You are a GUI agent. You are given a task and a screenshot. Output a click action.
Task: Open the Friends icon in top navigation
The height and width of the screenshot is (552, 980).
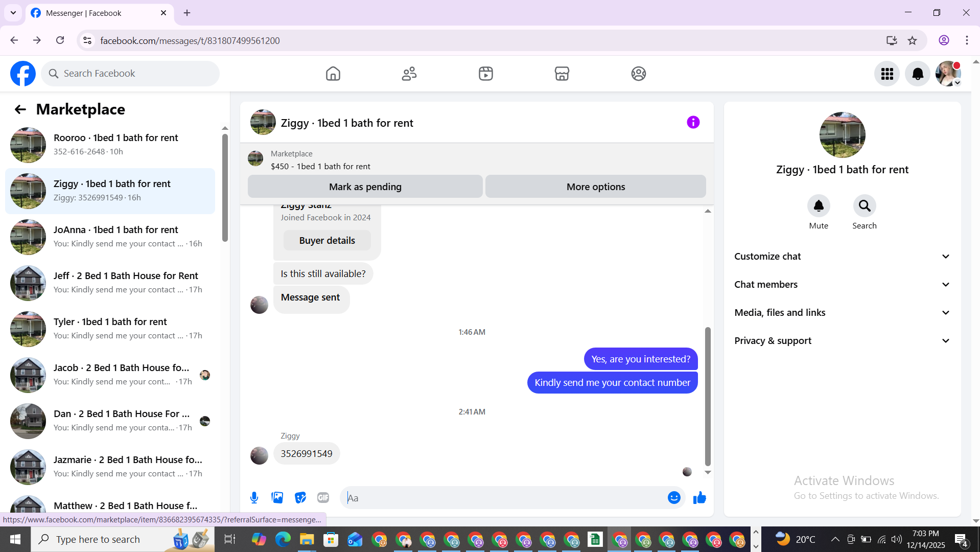click(409, 74)
